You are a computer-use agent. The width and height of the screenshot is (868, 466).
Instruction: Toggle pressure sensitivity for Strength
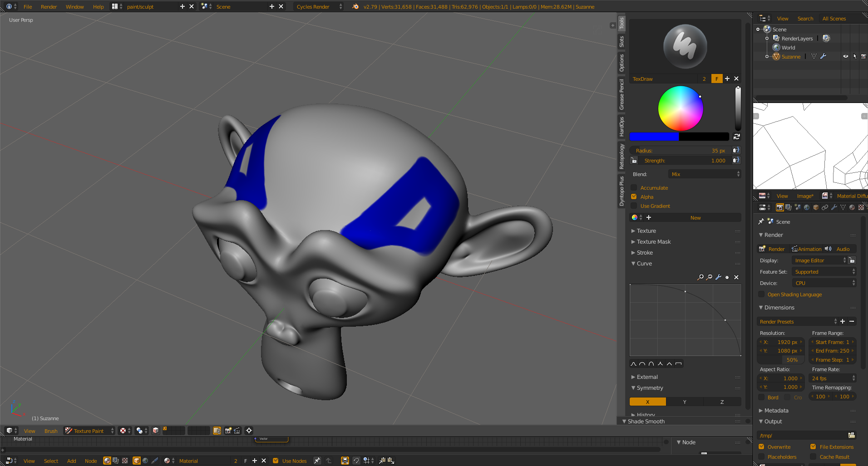coord(736,160)
